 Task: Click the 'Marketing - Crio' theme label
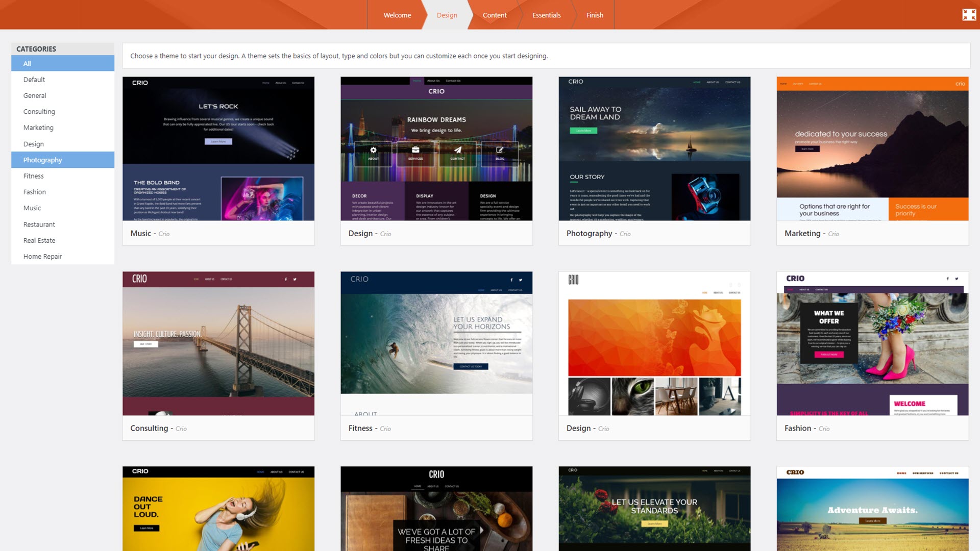point(812,234)
